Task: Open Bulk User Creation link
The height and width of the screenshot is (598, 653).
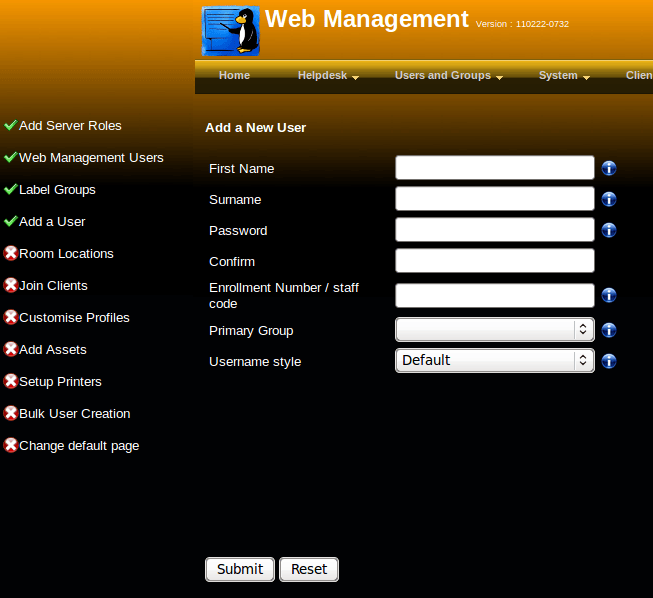Action: pos(75,414)
